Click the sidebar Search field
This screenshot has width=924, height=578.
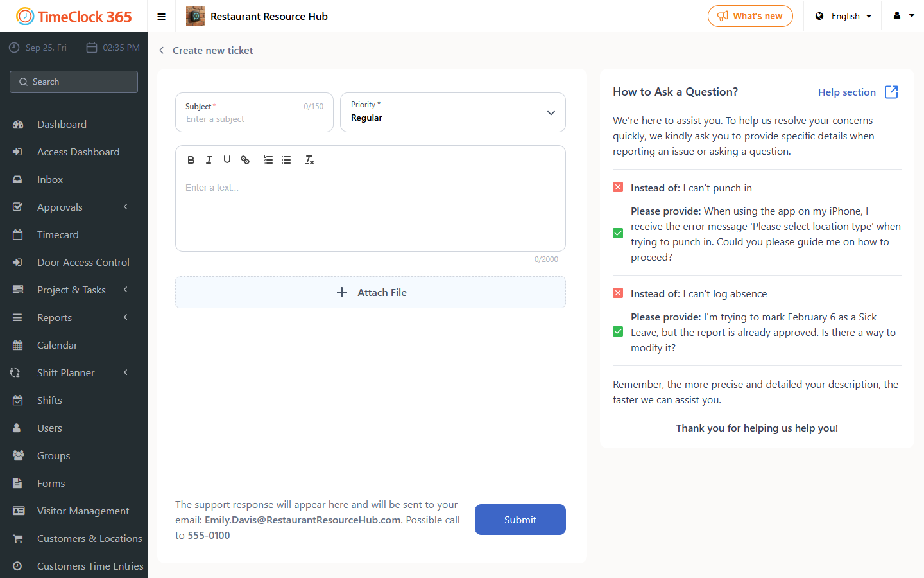pos(74,82)
